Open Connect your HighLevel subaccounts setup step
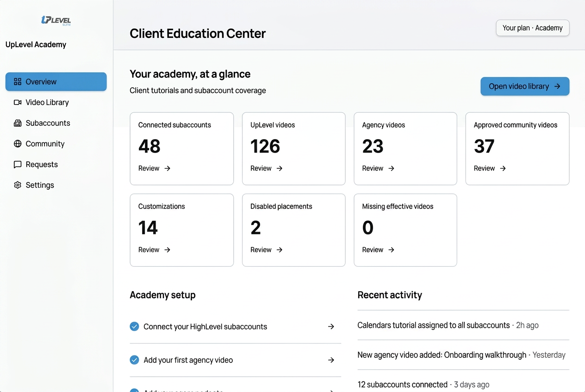Viewport: 585px width, 392px height. [236, 326]
